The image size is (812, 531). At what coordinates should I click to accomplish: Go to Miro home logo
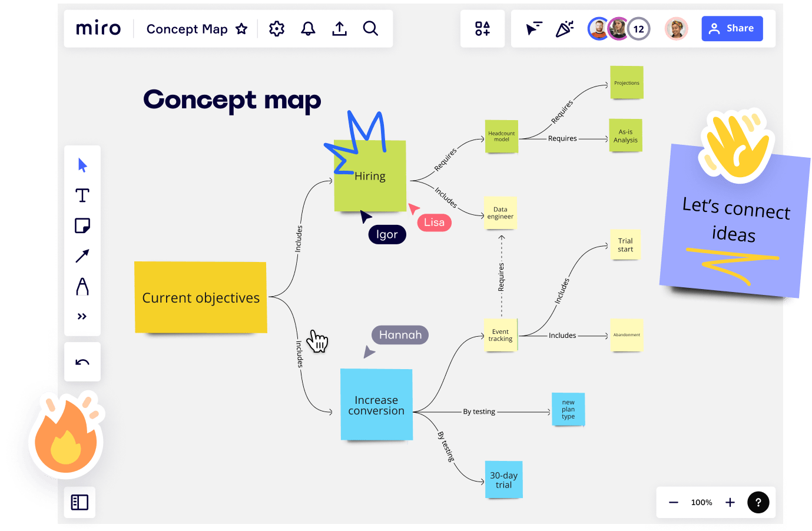[x=98, y=28]
